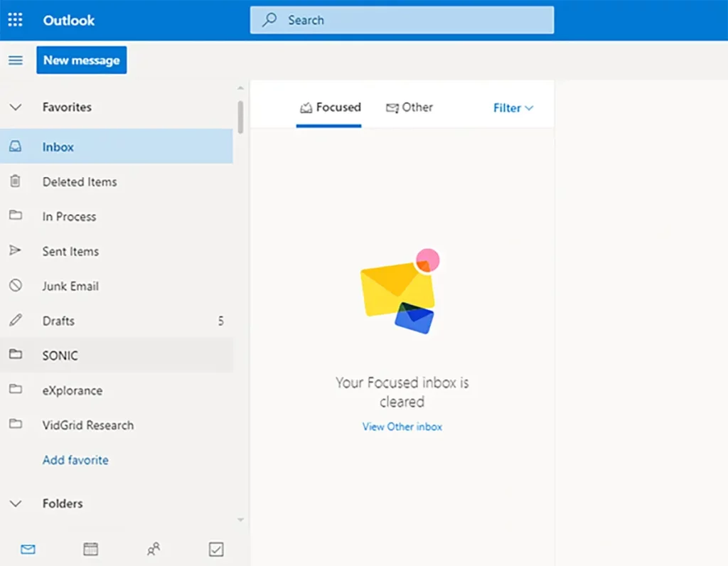Open the Calendar from bottom navigation
Viewport: 728px width, 566px height.
tap(90, 548)
